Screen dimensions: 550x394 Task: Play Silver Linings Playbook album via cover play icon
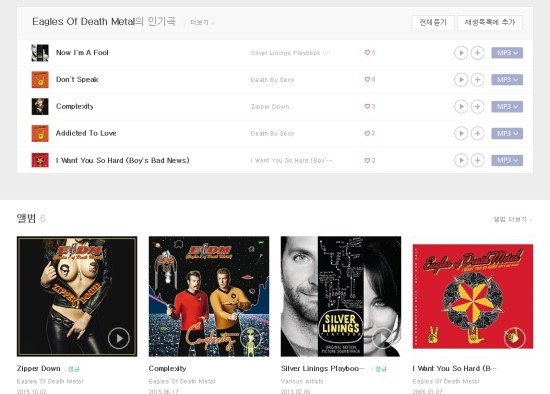[382, 338]
